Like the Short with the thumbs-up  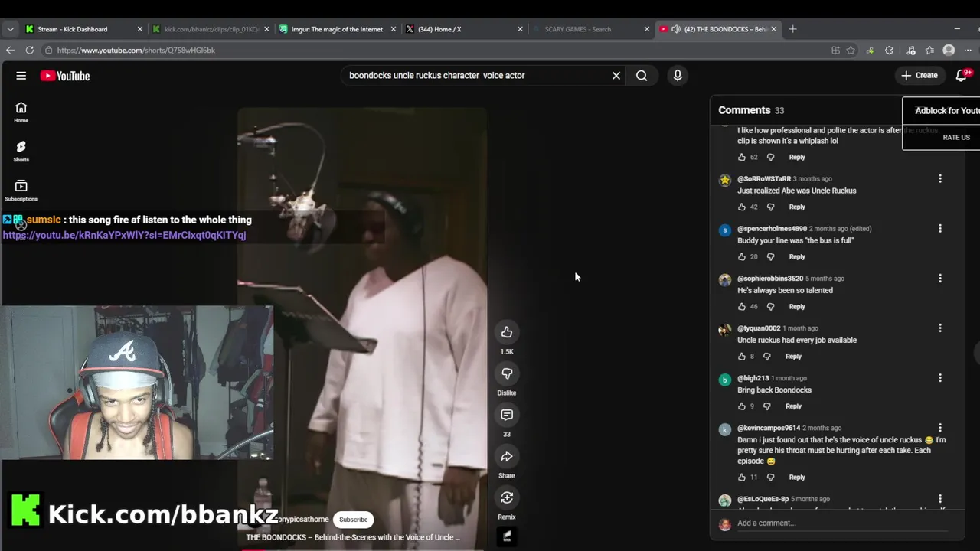tap(507, 332)
